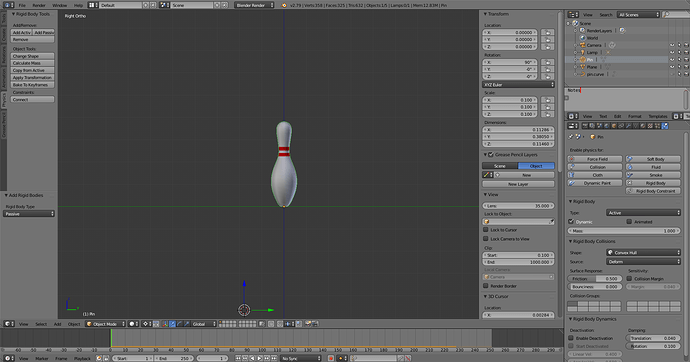Open the Source Deform dropdown
Viewport: 690px width, 362px height.
click(x=643, y=262)
